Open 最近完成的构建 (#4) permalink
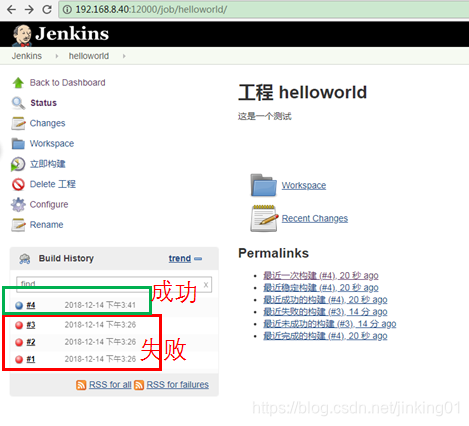Viewport: 469px width, 426px height. (325, 336)
